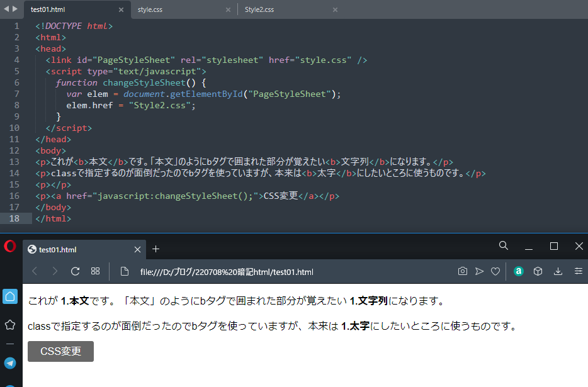Open the Easy Setup sliders icon

pos(579,271)
